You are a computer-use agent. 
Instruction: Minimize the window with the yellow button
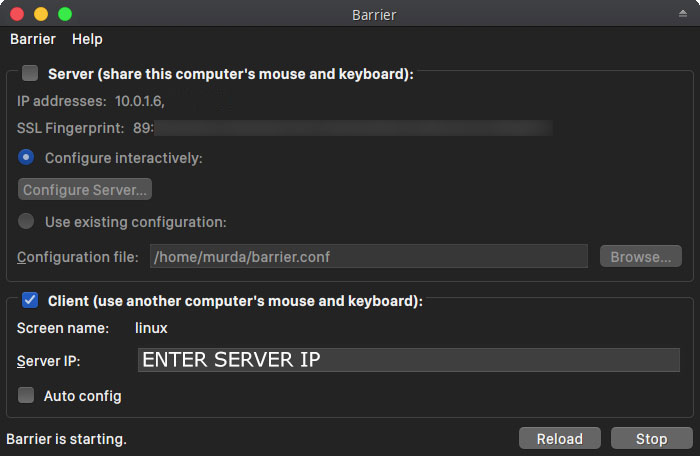[41, 14]
